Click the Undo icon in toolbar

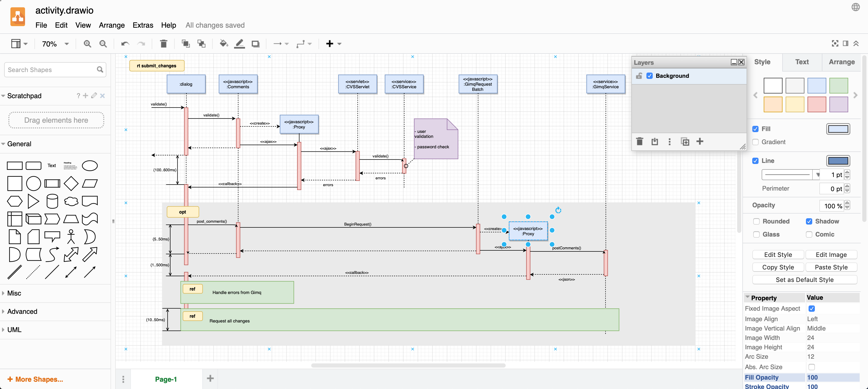(x=124, y=43)
